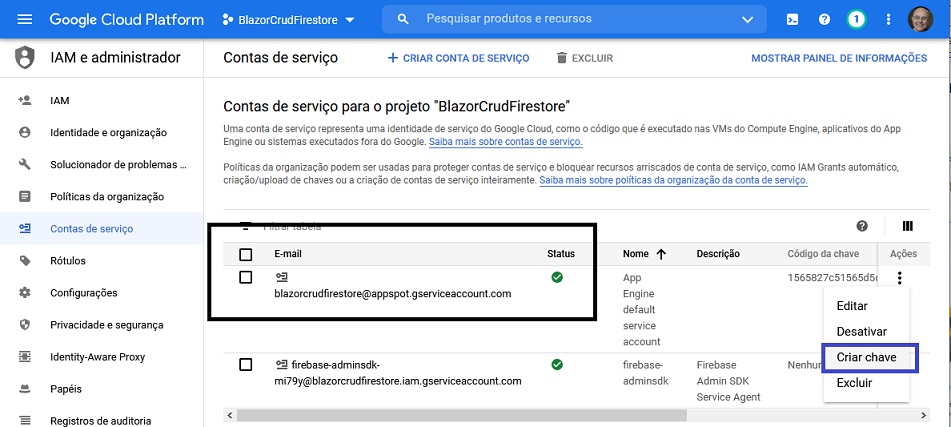Click the EXCLUIR button in toolbar
Image resolution: width=951 pixels, height=427 pixels.
[585, 58]
